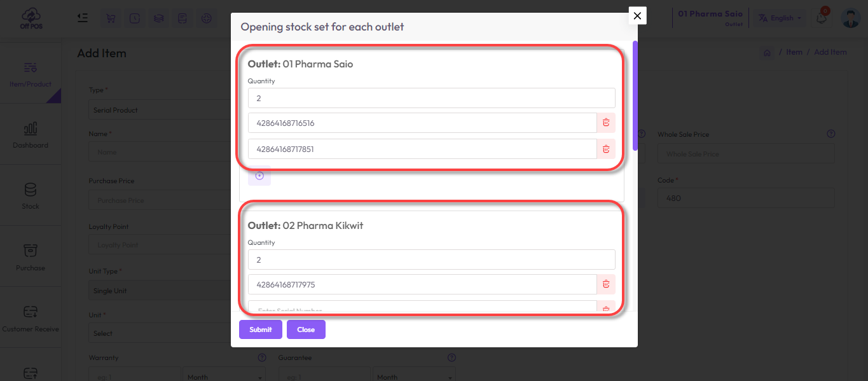Click the notification bell icon
868x381 pixels.
[x=820, y=18]
